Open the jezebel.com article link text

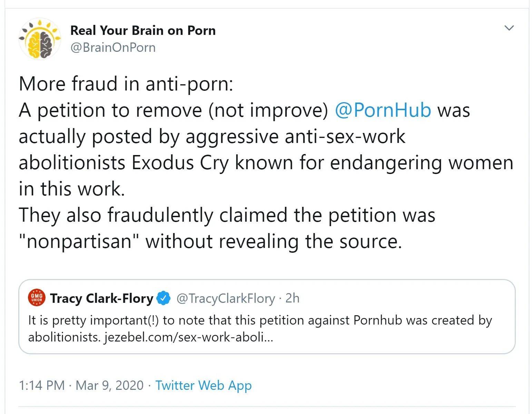[x=188, y=337]
